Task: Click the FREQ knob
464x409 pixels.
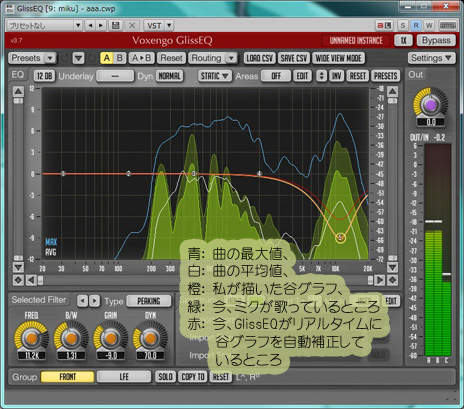Action: coord(32,338)
